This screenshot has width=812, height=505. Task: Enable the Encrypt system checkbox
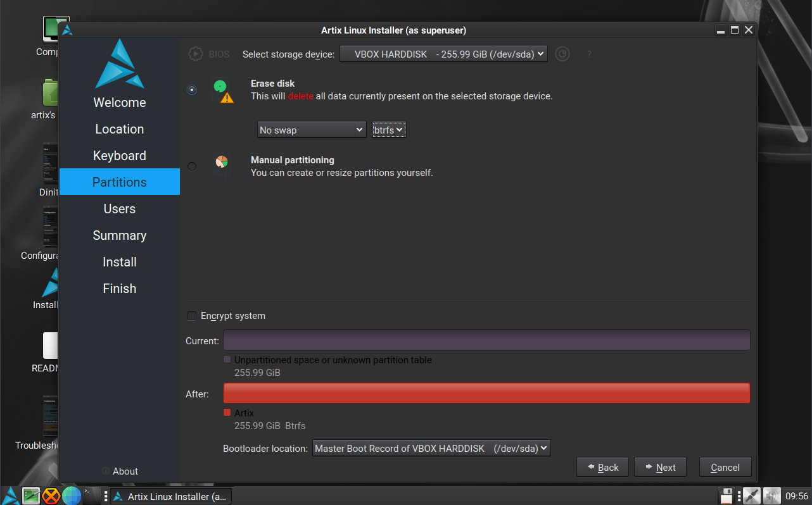(192, 316)
